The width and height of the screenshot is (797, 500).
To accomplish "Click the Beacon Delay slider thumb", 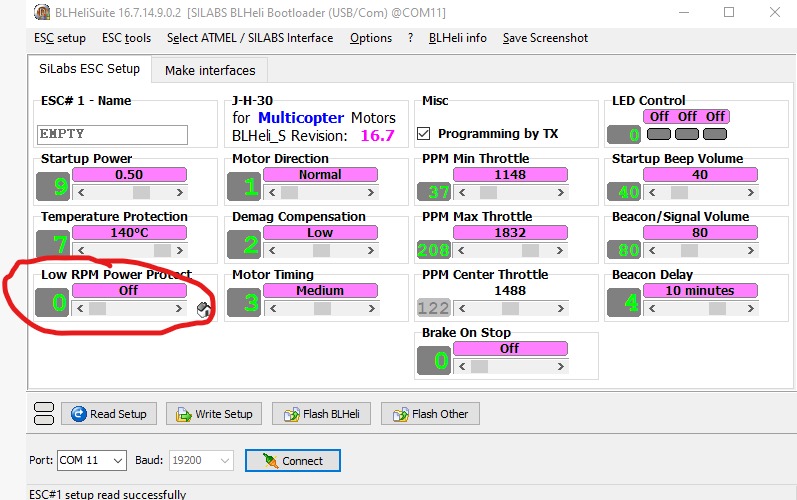I will [717, 308].
